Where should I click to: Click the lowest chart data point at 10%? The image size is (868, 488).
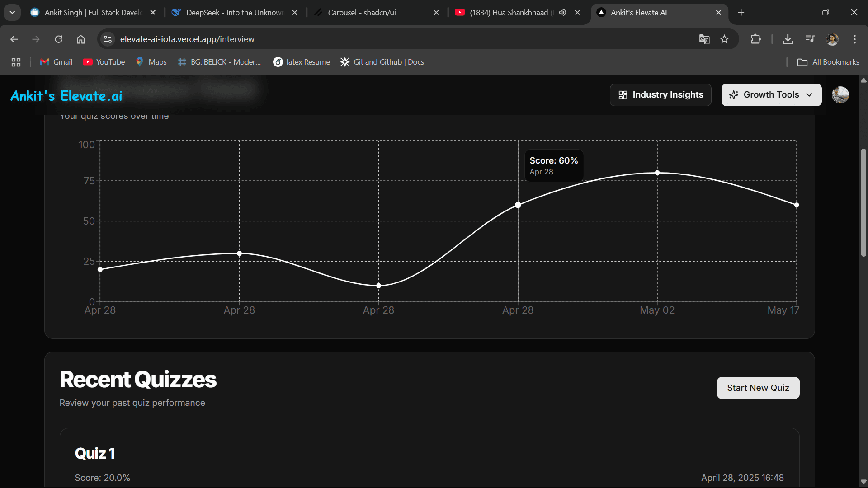click(379, 286)
